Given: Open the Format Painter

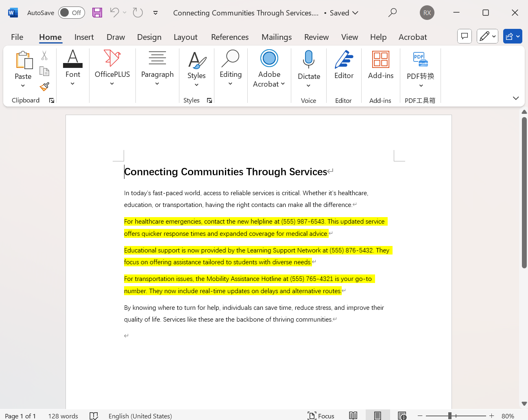Looking at the screenshot, I should [x=44, y=87].
